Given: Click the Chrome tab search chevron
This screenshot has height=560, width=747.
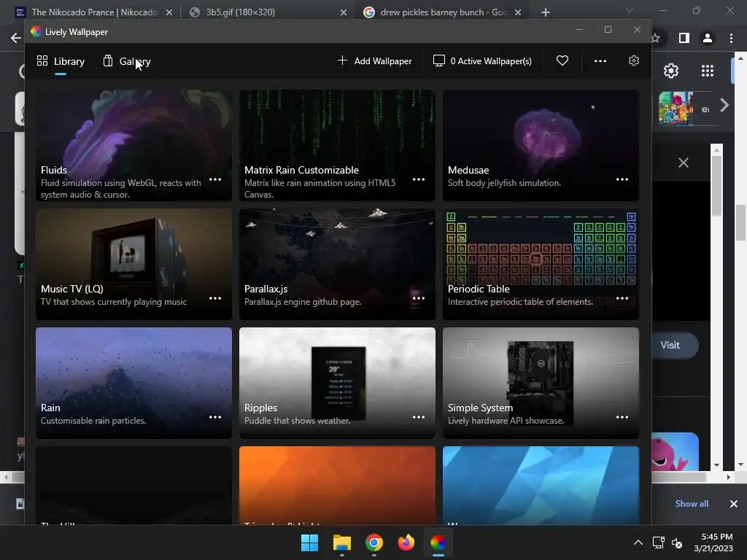Looking at the screenshot, I should (630, 10).
